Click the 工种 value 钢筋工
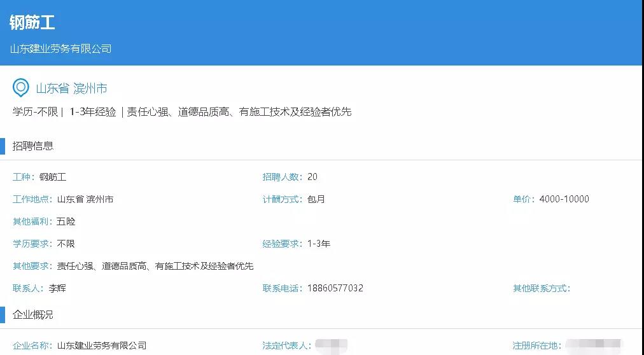The height and width of the screenshot is (355, 644). 53,177
